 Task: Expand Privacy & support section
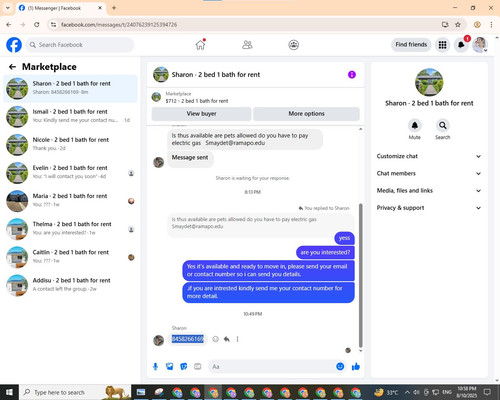[429, 208]
